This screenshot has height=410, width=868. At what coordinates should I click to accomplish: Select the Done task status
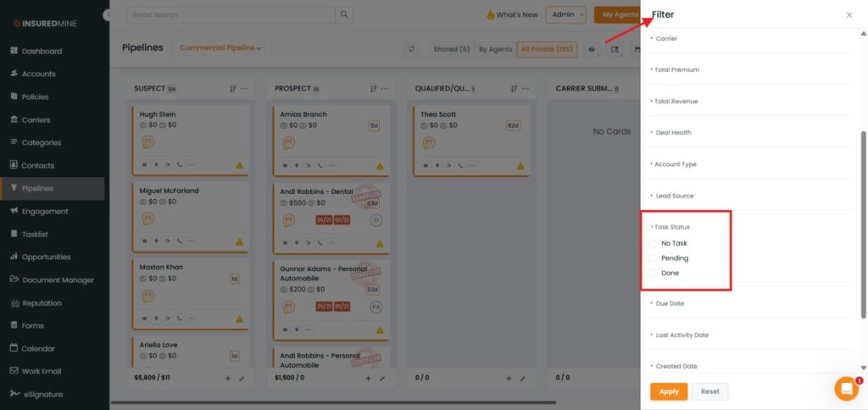click(654, 273)
